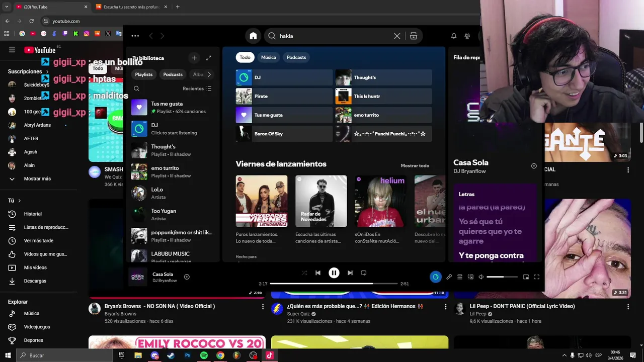This screenshot has width=644, height=362.
Task: Open the Pirate shortcut tile
Action: pyautogui.click(x=284, y=96)
